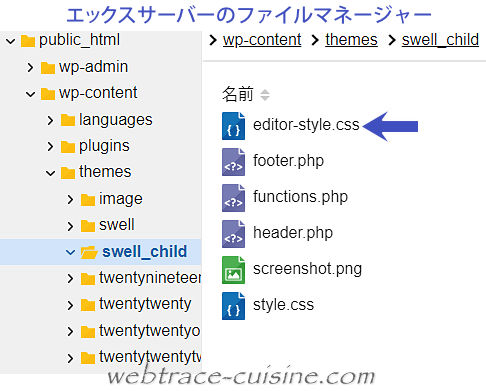Expand the languages folder
This screenshot has height=391, width=486.
point(50,120)
